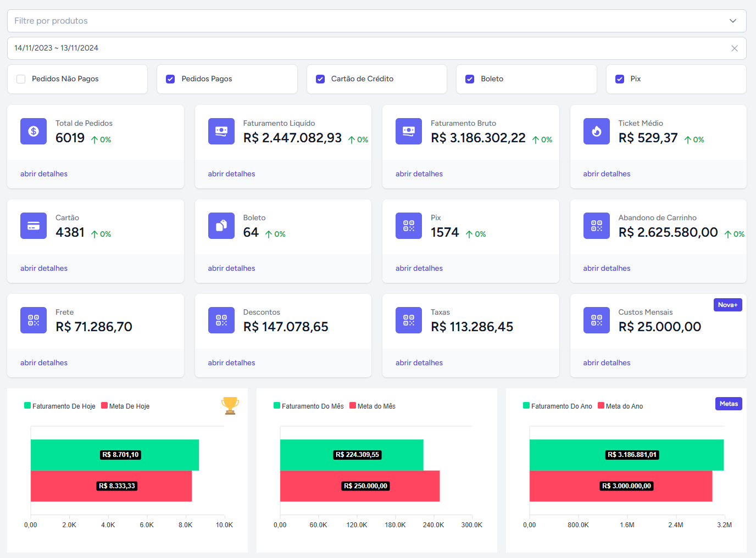Click the gold trophy icon
Image resolution: width=756 pixels, height=558 pixels.
(x=230, y=405)
